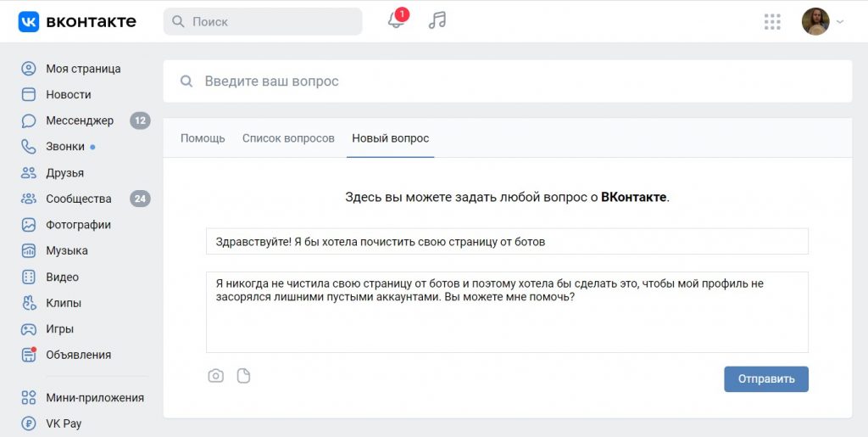
Task: Attach a document file icon
Action: point(243,376)
